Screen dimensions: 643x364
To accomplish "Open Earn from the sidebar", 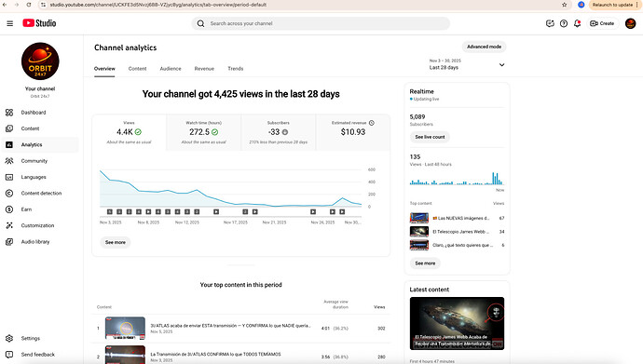I will (x=40, y=209).
